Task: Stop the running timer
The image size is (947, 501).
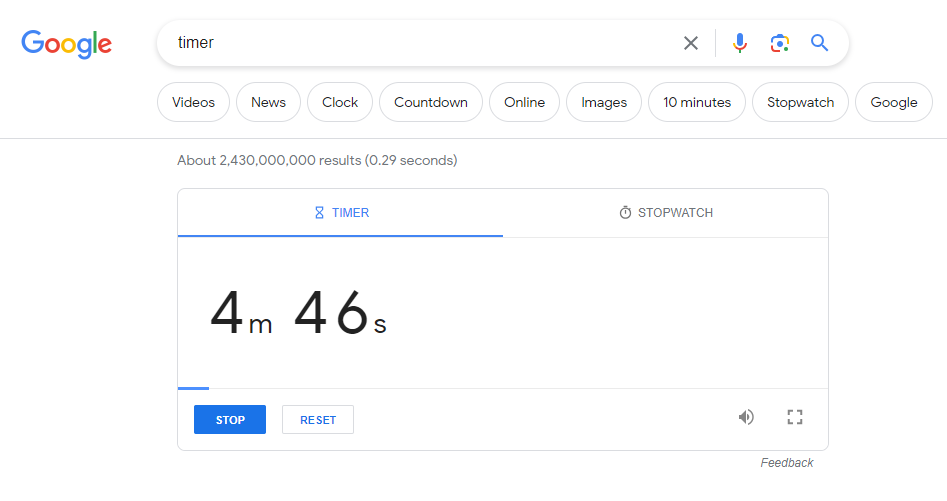Action: (230, 420)
